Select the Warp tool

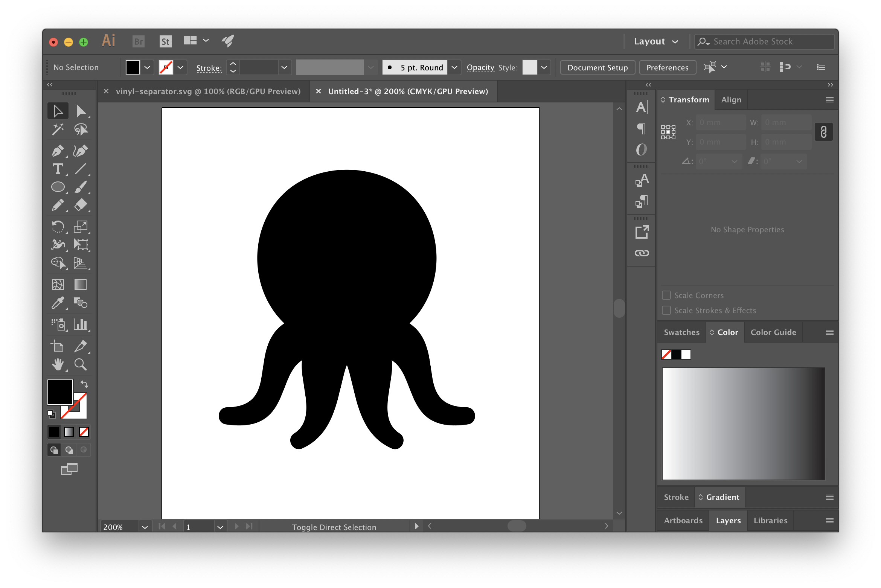tap(58, 245)
